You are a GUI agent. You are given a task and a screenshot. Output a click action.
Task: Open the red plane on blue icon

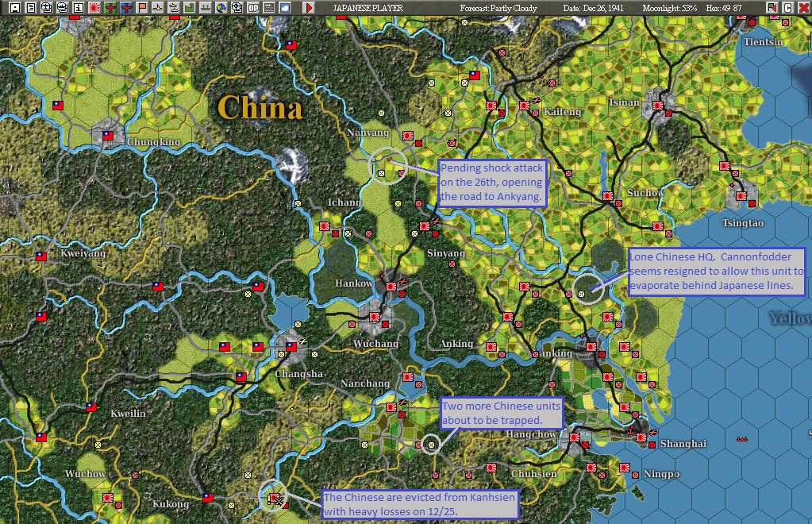click(x=126, y=8)
